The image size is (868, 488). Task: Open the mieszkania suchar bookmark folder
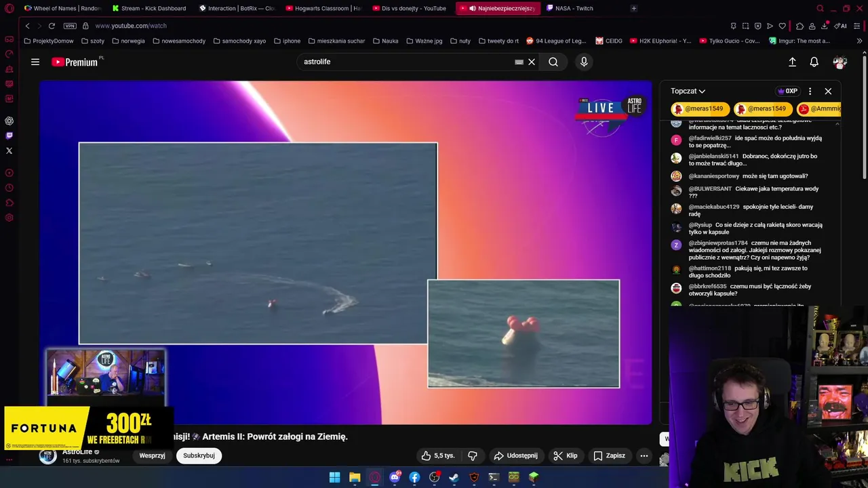coord(336,41)
